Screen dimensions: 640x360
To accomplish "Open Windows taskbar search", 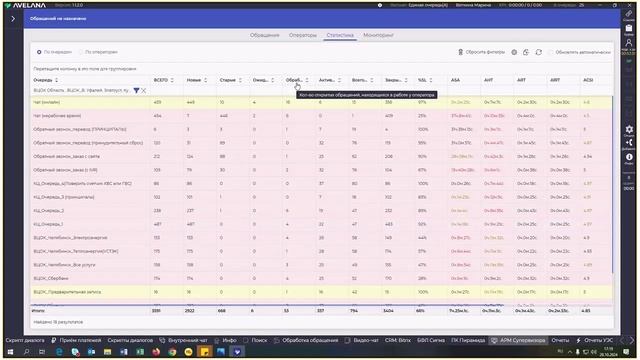I will pos(27,351).
